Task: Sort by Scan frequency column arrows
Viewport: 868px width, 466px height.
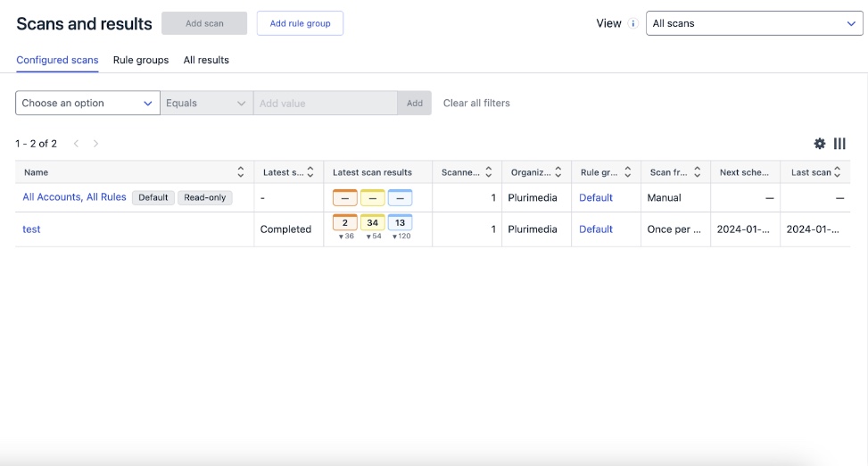Action: pyautogui.click(x=697, y=172)
